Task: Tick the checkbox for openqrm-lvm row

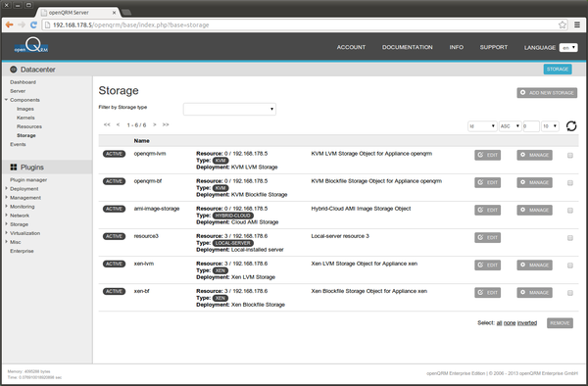Action: [570, 156]
